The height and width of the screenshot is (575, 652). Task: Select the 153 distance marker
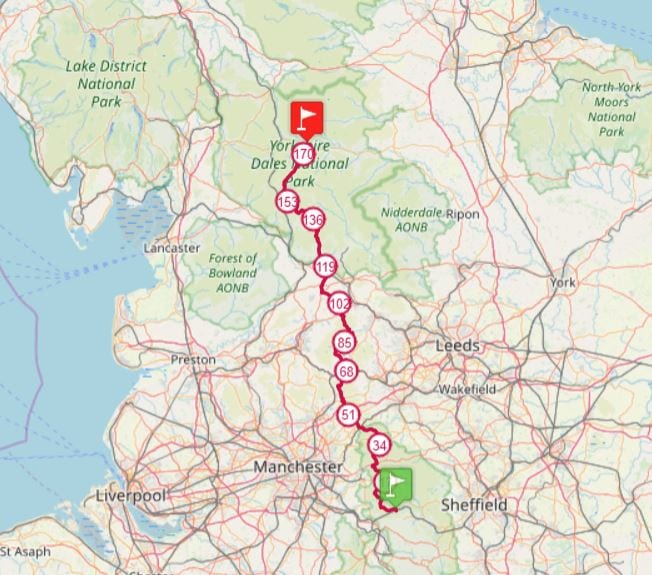tap(287, 202)
